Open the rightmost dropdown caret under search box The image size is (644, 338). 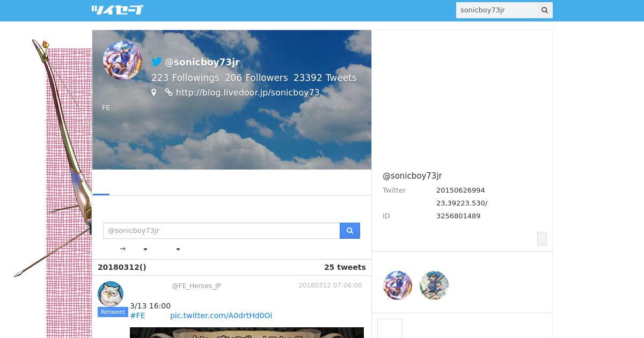point(178,249)
